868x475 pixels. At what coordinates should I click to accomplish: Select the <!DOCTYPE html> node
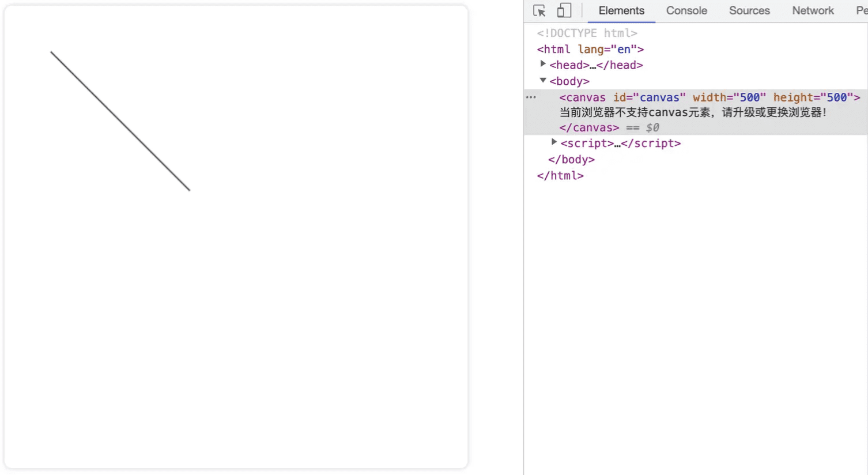coord(587,33)
